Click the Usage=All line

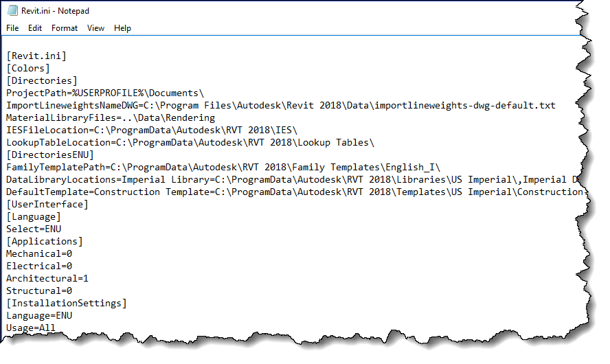31,328
